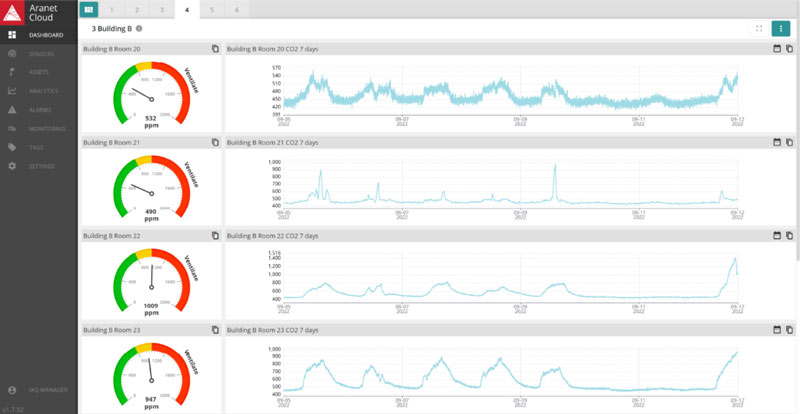The width and height of the screenshot is (800, 414).
Task: Copy the Room 23 CO2 7 days chart
Action: pyautogui.click(x=789, y=330)
